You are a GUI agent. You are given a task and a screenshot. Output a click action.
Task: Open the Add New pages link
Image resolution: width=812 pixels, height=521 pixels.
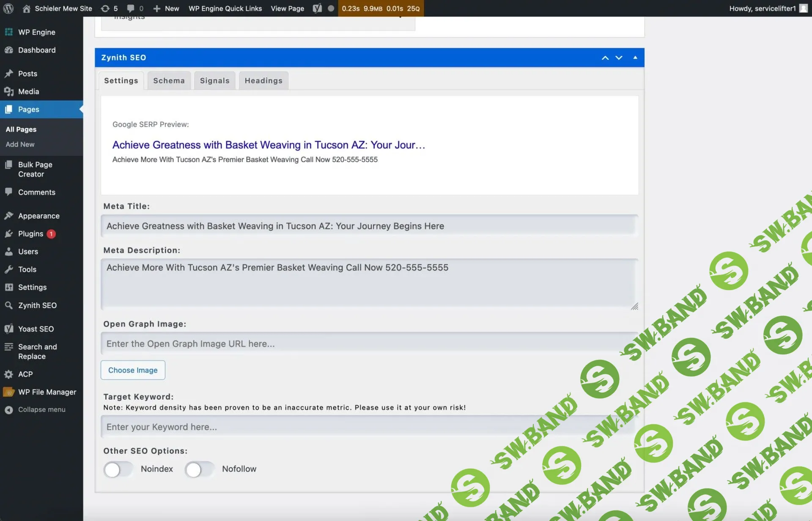point(20,144)
